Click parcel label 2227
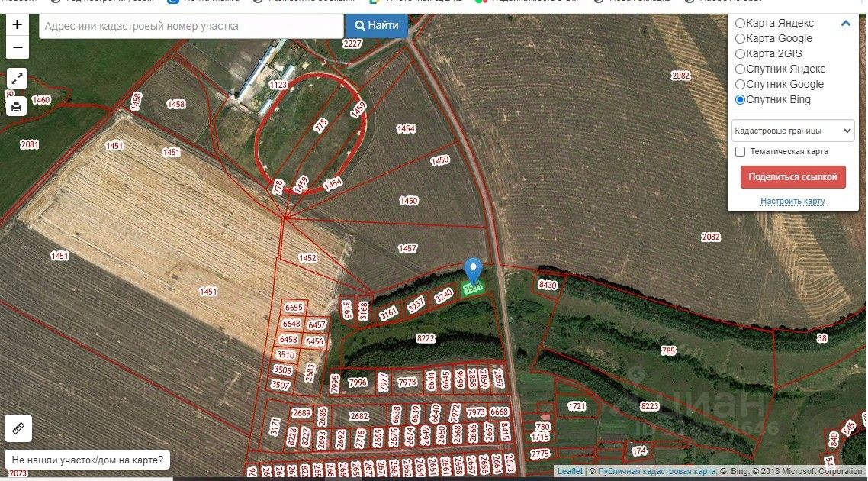The height and width of the screenshot is (481, 868). coord(352,44)
